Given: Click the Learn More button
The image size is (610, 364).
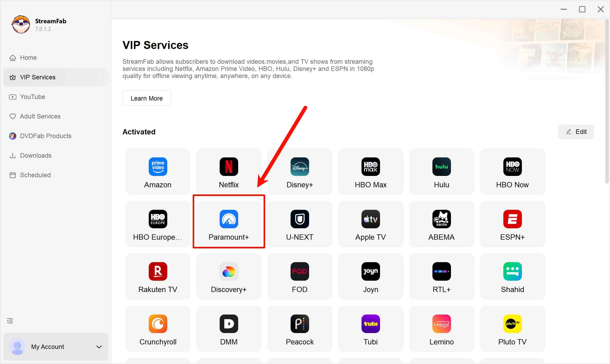Looking at the screenshot, I should (147, 98).
